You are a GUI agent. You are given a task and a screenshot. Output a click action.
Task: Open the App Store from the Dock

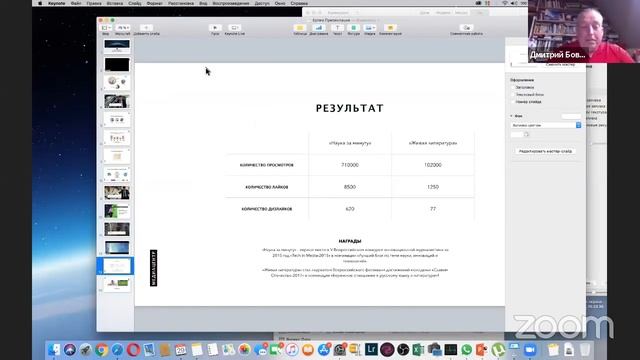(x=324, y=350)
